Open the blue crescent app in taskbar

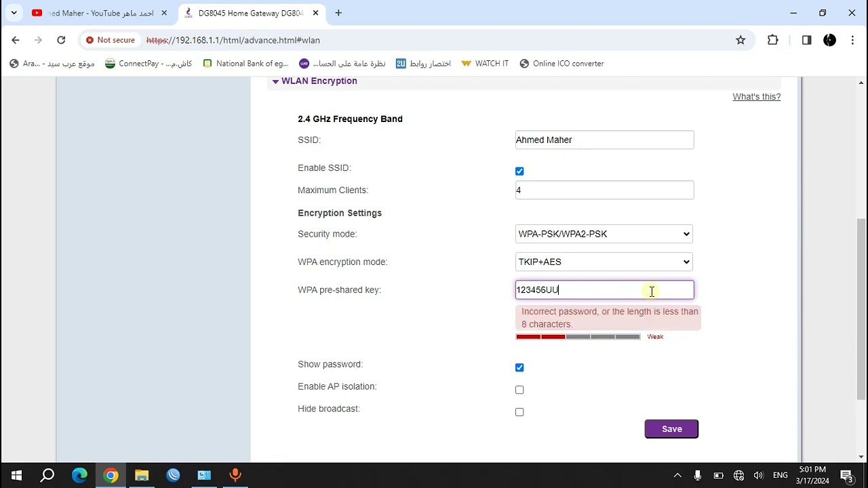tap(173, 475)
